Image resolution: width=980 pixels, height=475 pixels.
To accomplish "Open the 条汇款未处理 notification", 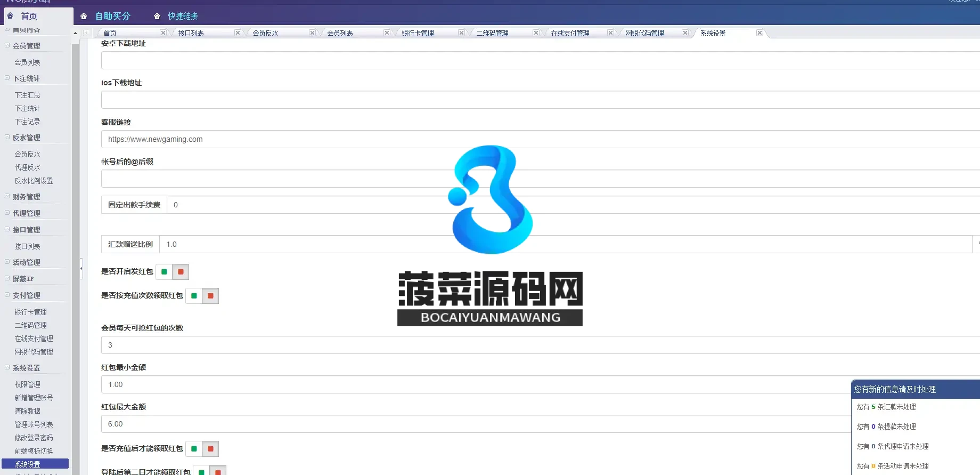I will tap(886, 407).
